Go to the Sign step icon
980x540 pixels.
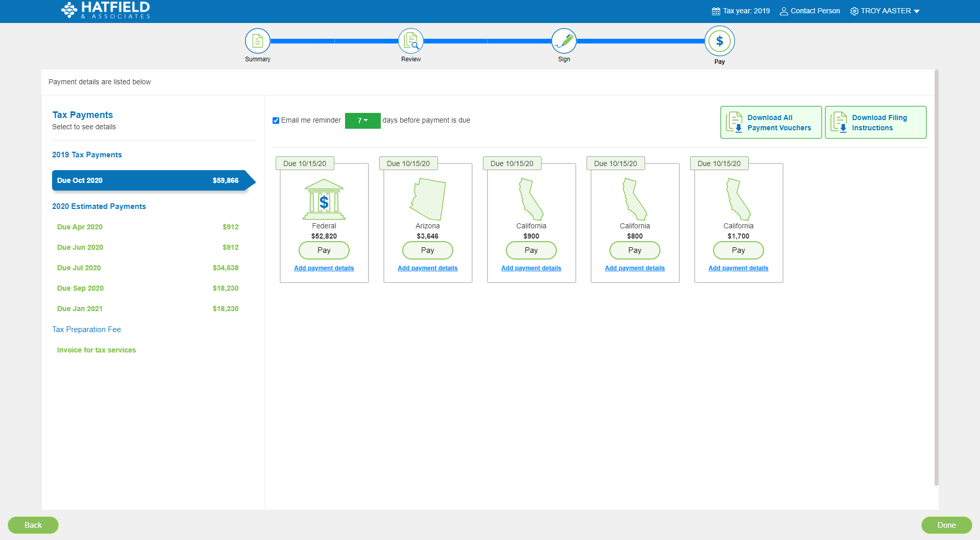click(563, 41)
